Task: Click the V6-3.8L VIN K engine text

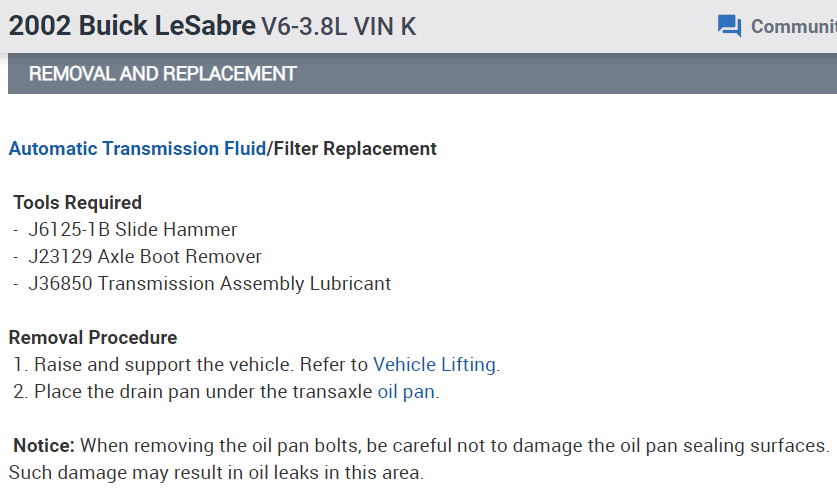Action: [338, 27]
